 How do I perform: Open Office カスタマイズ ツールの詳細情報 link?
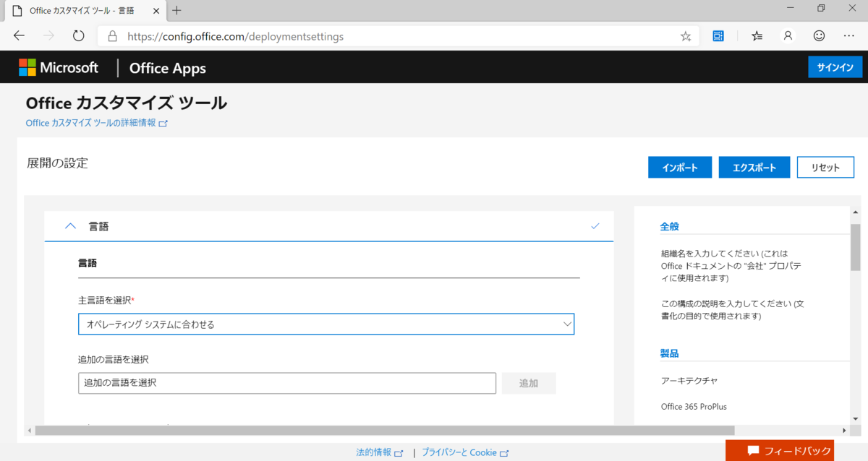(x=97, y=123)
